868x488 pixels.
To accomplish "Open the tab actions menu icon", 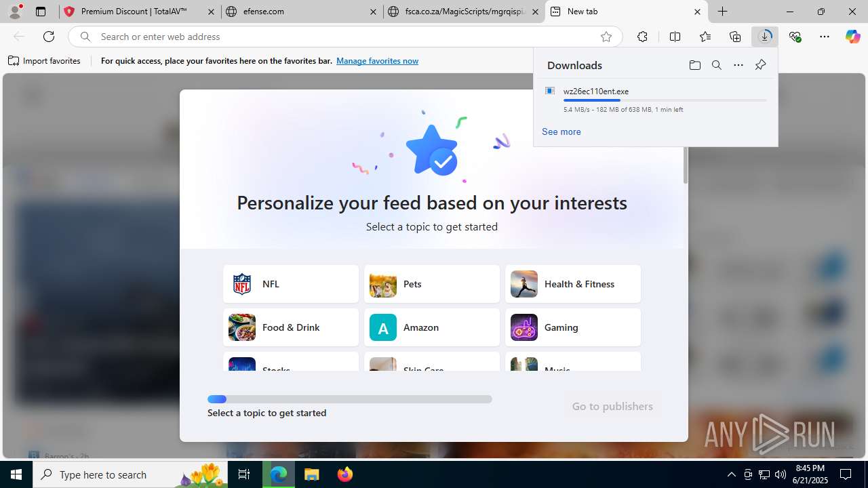I will click(x=41, y=12).
